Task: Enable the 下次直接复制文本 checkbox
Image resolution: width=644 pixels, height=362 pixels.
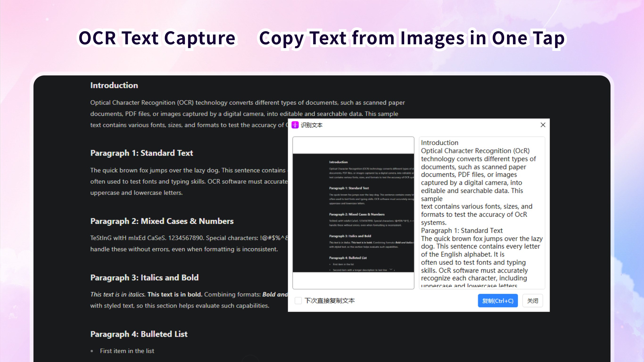Action: pos(298,300)
